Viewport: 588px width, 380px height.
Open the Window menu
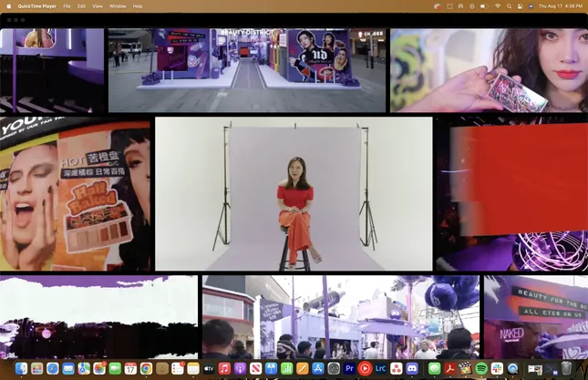(x=118, y=5)
